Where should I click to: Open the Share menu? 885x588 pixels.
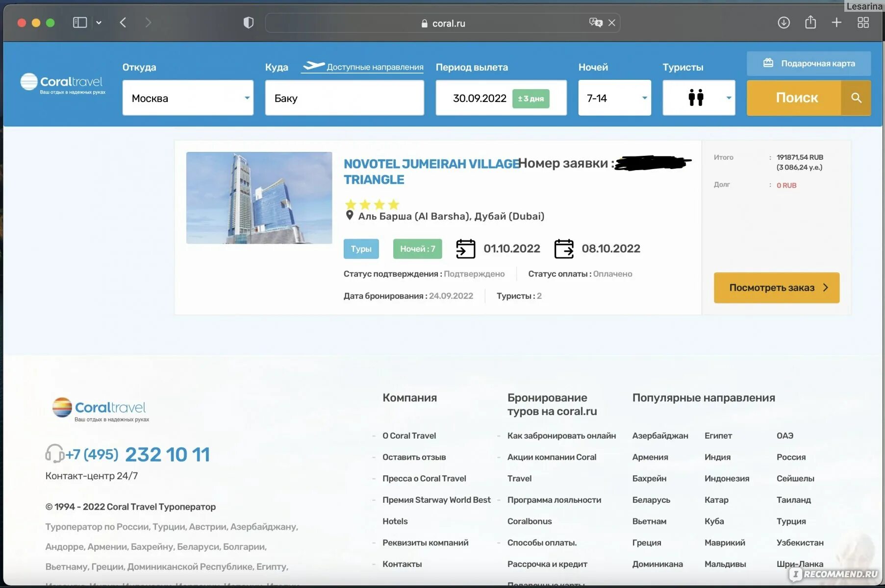click(810, 22)
